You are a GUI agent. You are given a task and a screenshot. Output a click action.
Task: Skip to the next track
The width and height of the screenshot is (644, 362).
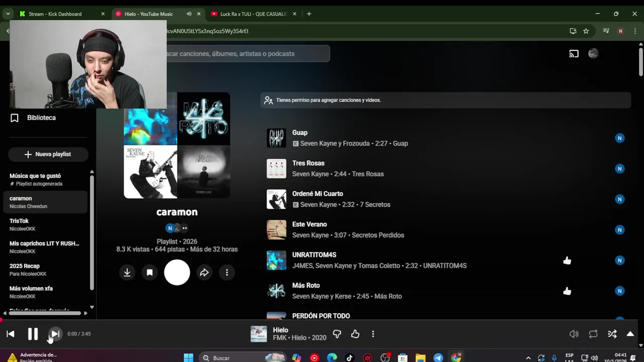click(55, 334)
